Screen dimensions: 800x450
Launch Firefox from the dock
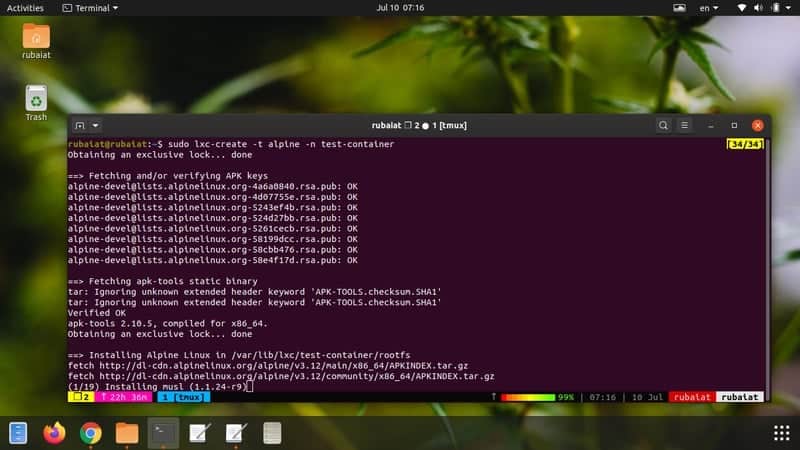54,433
